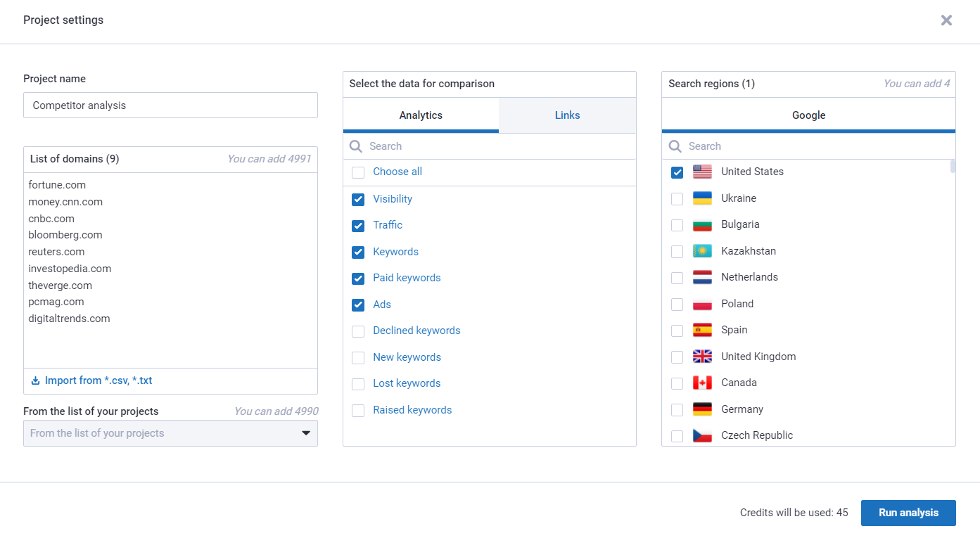
Task: Click pcmag.com in the domain list
Action: point(56,302)
